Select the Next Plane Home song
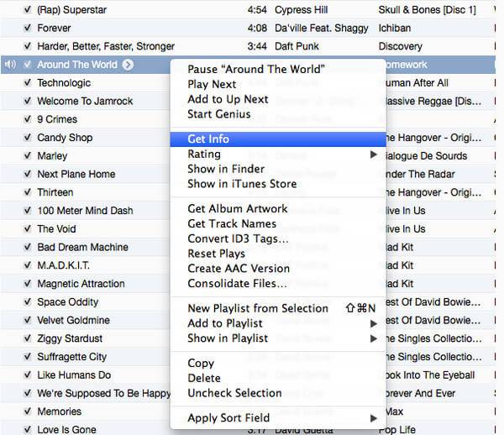 coord(76,174)
